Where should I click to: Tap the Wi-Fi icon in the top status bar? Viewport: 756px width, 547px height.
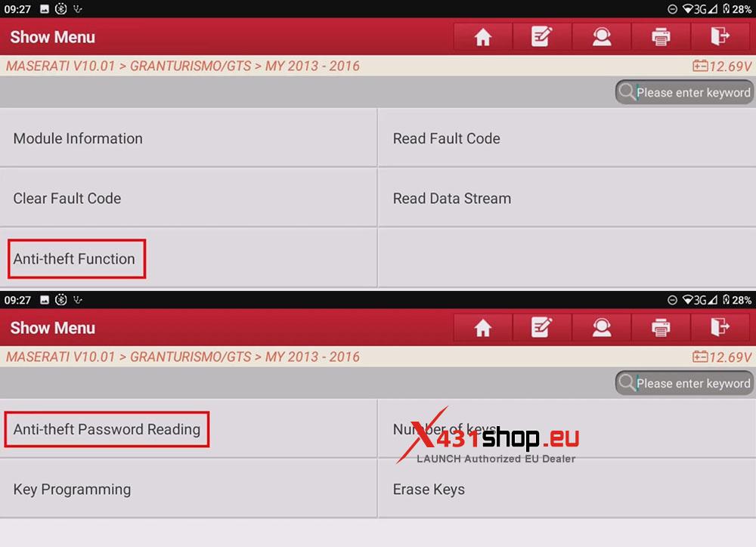[x=688, y=8]
